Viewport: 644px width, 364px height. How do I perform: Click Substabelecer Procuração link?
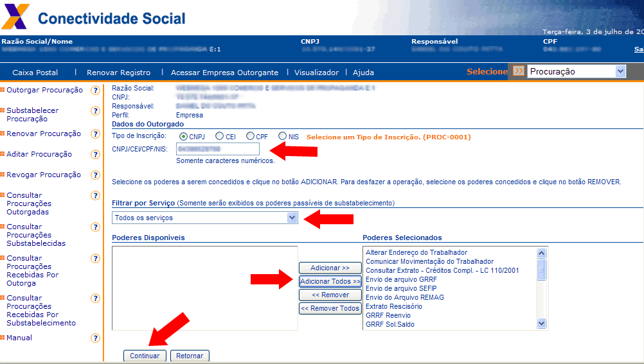[32, 114]
